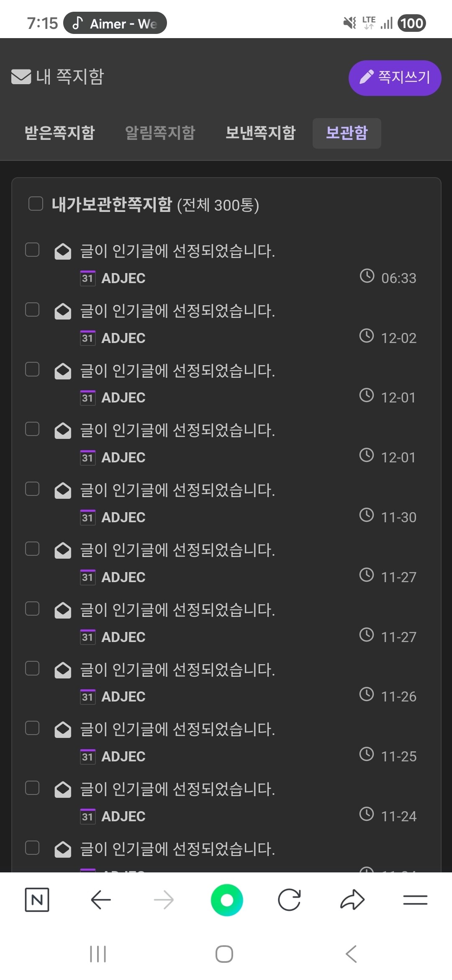The image size is (452, 980).
Task: Check the select-all 내가보관한쪽지함 checkbox
Action: [36, 204]
